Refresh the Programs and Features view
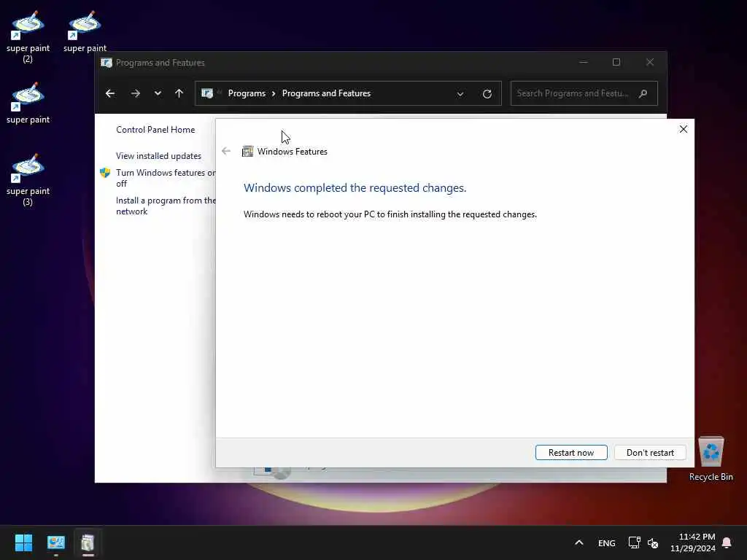 (x=487, y=94)
